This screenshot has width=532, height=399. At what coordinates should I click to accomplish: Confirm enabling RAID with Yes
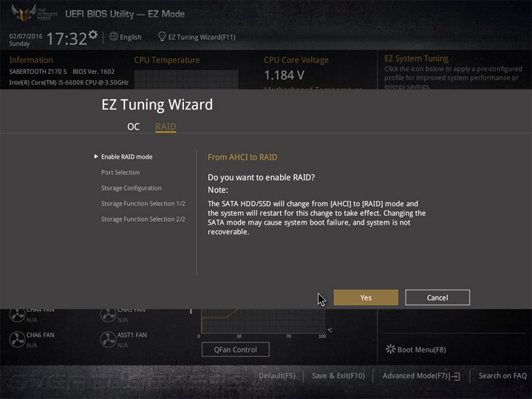click(366, 298)
